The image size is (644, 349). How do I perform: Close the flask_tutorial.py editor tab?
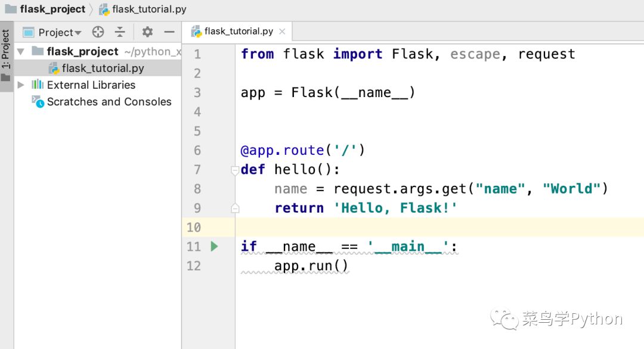point(282,32)
